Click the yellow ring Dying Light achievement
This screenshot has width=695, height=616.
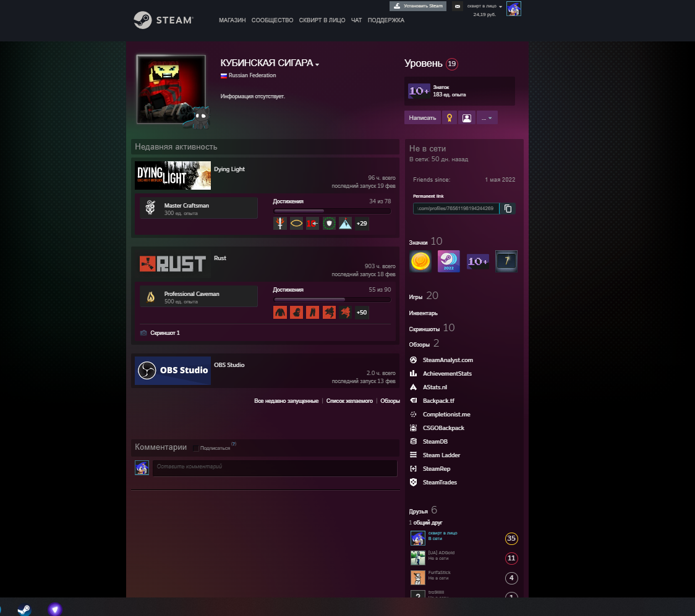297,224
